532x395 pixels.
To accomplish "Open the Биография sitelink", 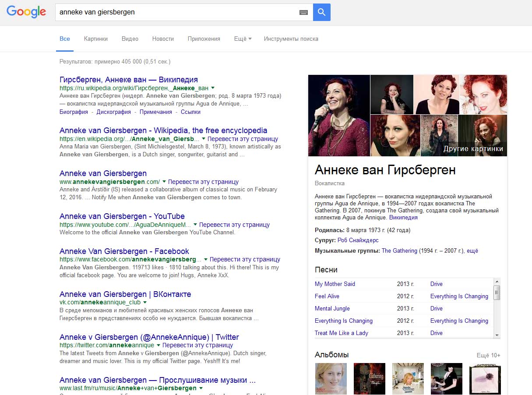I will (74, 112).
